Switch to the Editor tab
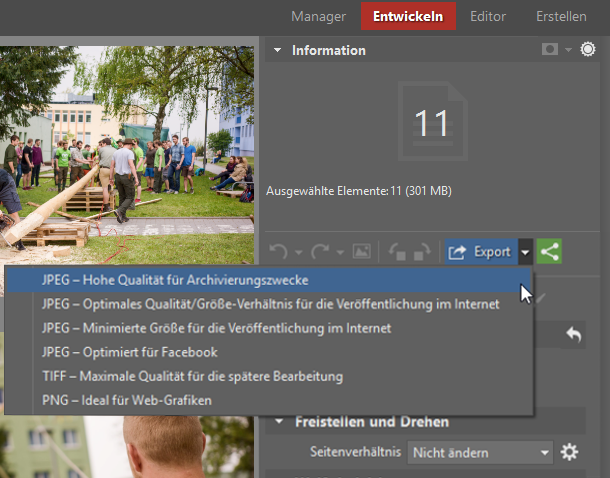 click(x=488, y=16)
